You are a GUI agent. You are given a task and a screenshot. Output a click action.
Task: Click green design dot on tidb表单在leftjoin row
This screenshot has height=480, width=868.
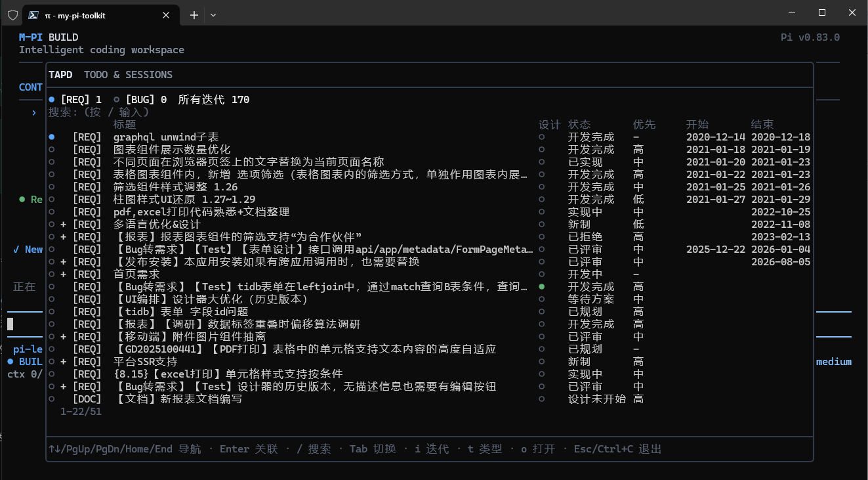pos(541,287)
